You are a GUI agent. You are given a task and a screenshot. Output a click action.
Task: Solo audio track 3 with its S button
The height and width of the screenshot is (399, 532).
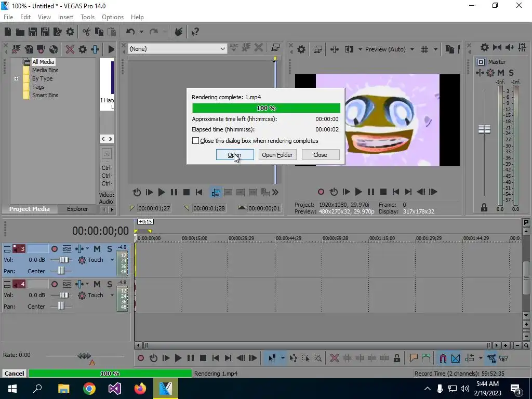pyautogui.click(x=110, y=249)
